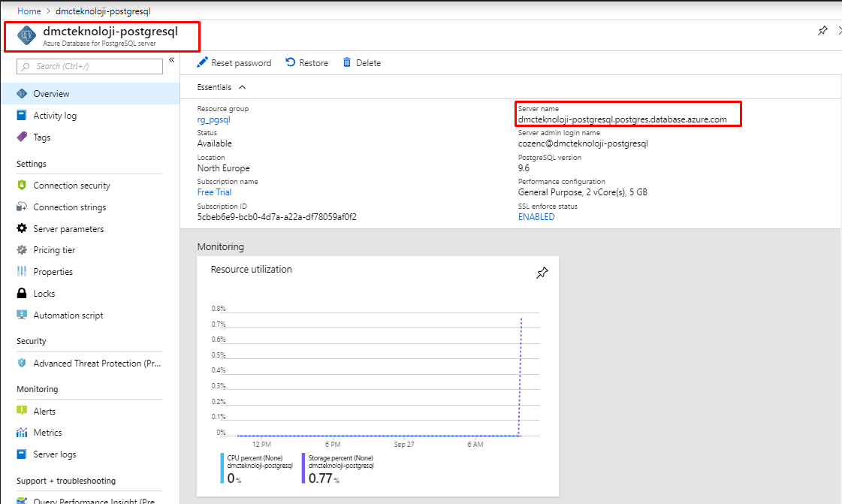Viewport: 842px width, 504px height.
Task: Collapse the left navigation menu
Action: tap(172, 60)
